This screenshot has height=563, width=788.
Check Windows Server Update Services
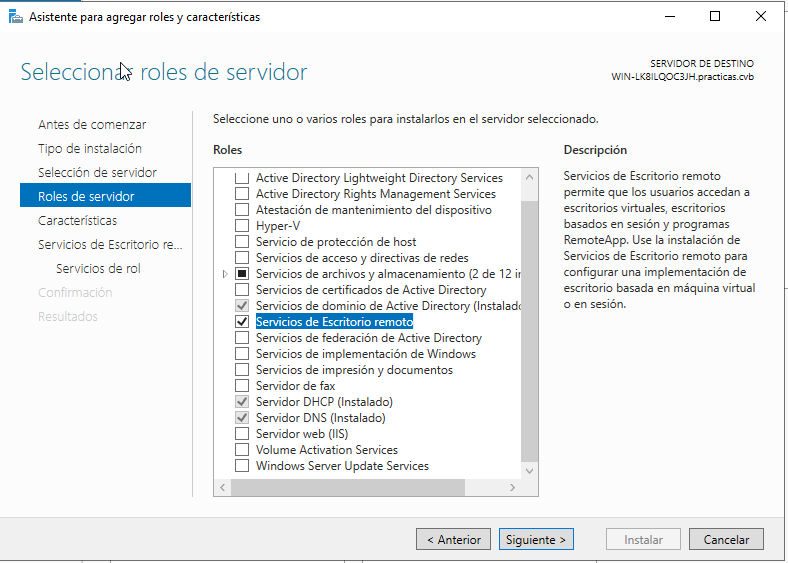point(242,466)
